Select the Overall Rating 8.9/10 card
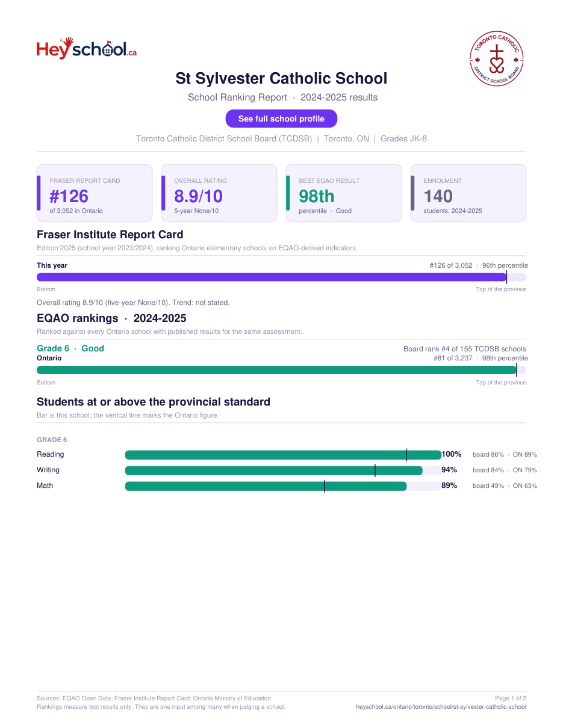Viewport: 563px width, 728px height. pyautogui.click(x=219, y=193)
